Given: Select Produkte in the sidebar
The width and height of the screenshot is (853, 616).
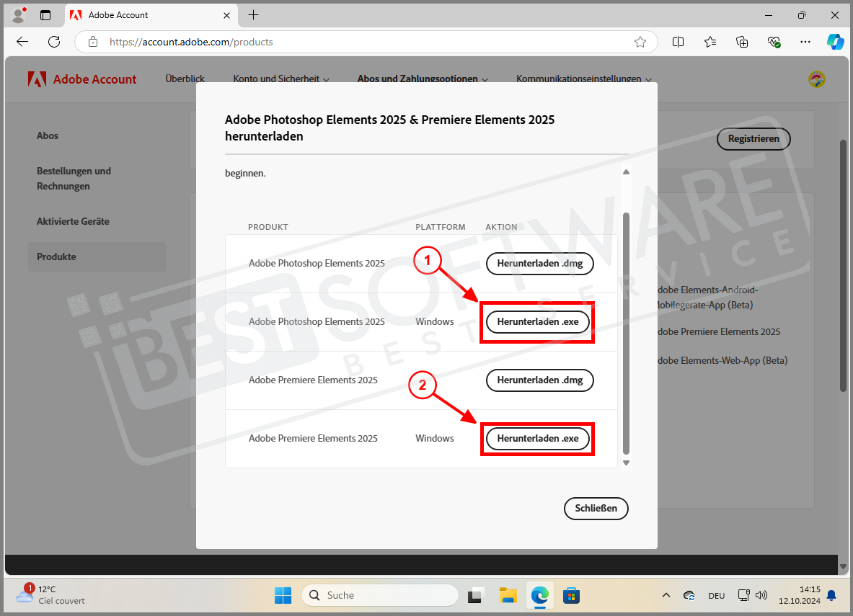Looking at the screenshot, I should (x=97, y=256).
